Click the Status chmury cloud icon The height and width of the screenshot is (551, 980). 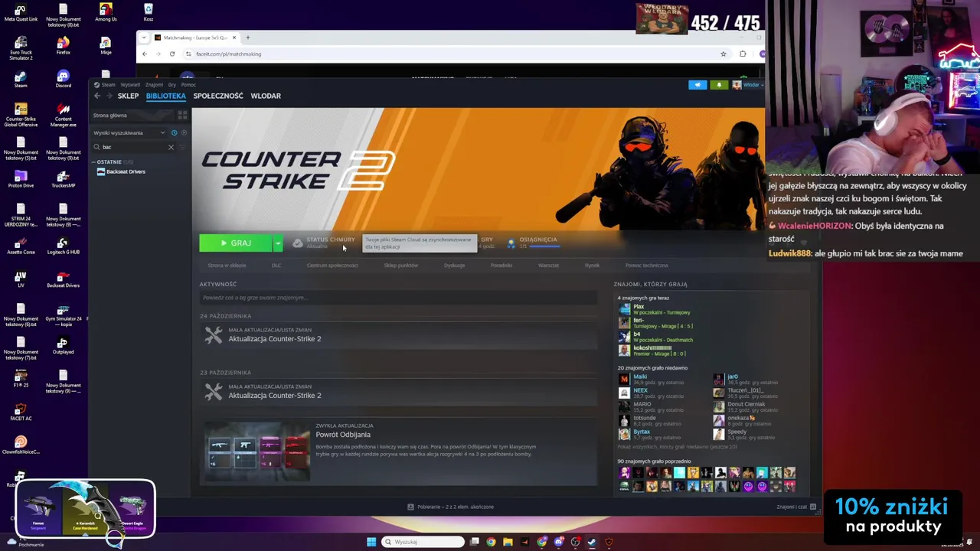pyautogui.click(x=298, y=243)
